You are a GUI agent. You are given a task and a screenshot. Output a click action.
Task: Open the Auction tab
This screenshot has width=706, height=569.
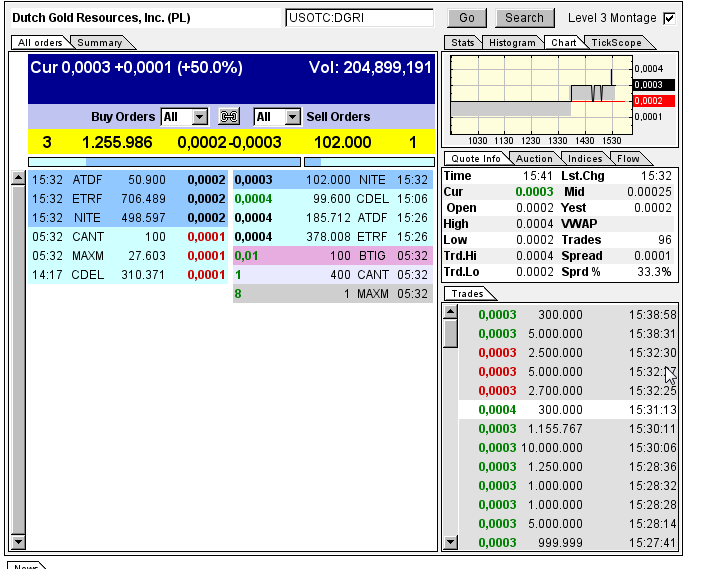[534, 158]
